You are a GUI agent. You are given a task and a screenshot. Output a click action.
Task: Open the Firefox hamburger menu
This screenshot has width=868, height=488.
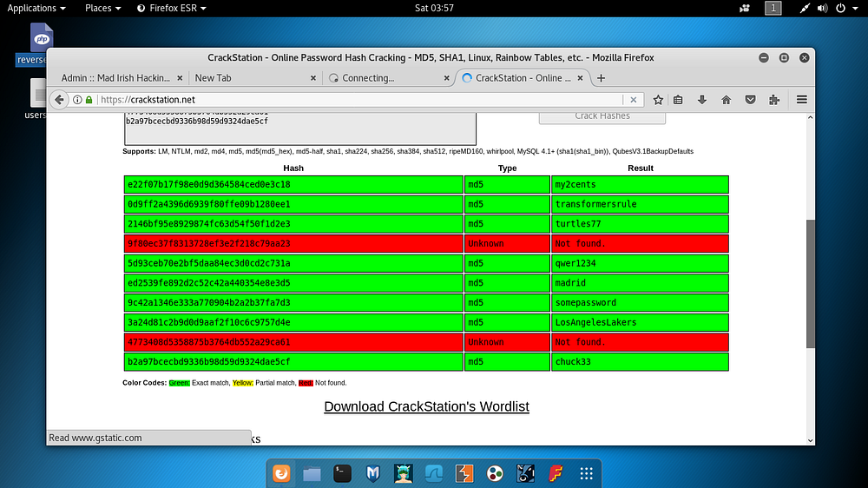pos(801,100)
